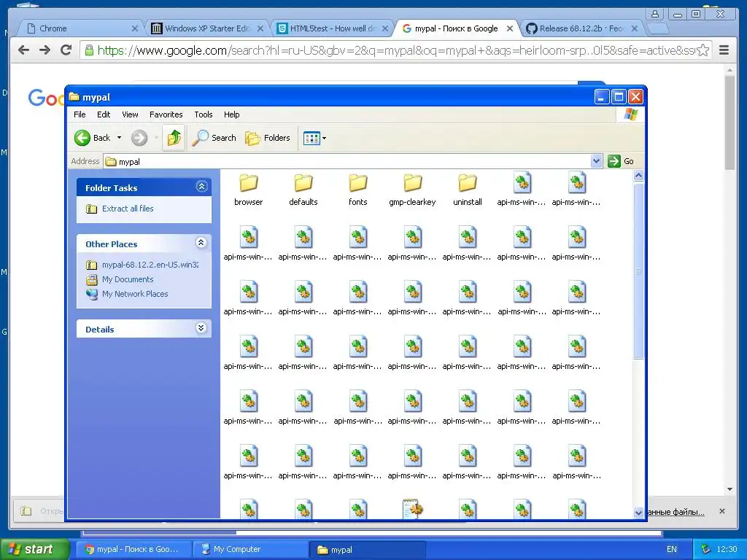Open Chrome's hamburger menu
The image size is (747, 560).
[724, 50]
